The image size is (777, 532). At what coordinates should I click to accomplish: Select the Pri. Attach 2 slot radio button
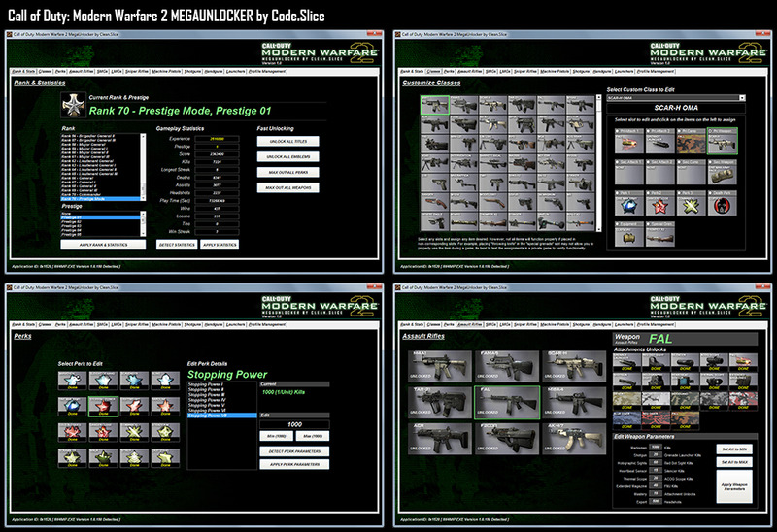pyautogui.click(x=648, y=131)
